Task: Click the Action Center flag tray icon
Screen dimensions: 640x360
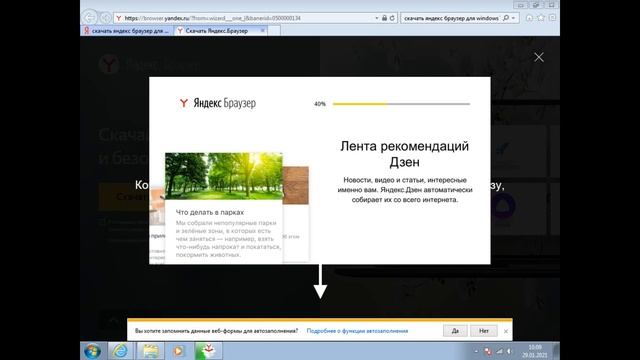Action: [488, 351]
